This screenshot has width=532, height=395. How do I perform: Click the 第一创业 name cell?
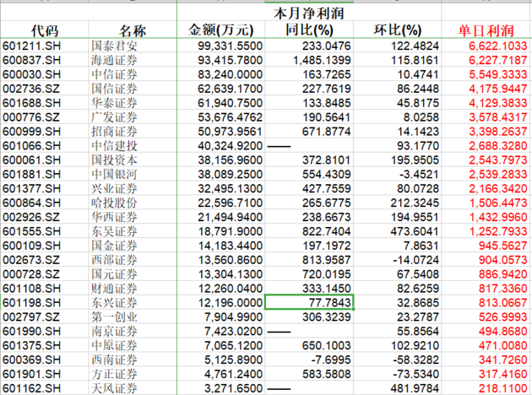tap(133, 317)
